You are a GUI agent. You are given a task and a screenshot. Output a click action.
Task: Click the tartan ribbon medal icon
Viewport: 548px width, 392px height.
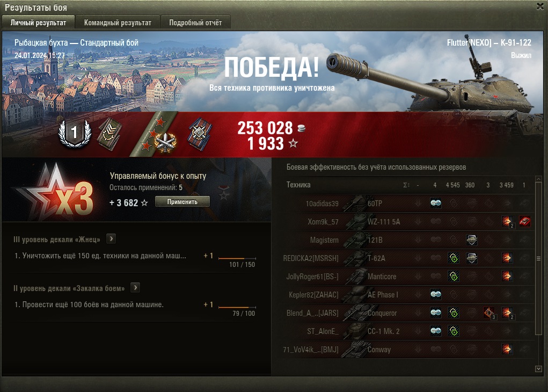pos(200,134)
